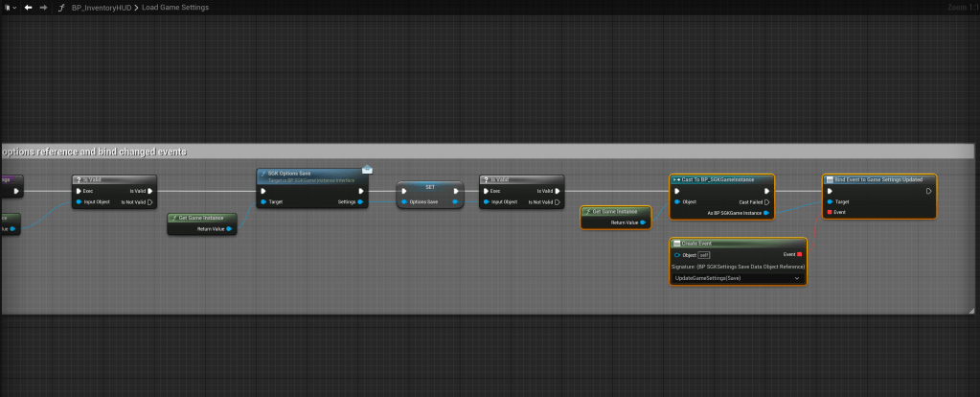980x397 pixels.
Task: Click the Cast Failed exec pin
Action: [x=766, y=202]
